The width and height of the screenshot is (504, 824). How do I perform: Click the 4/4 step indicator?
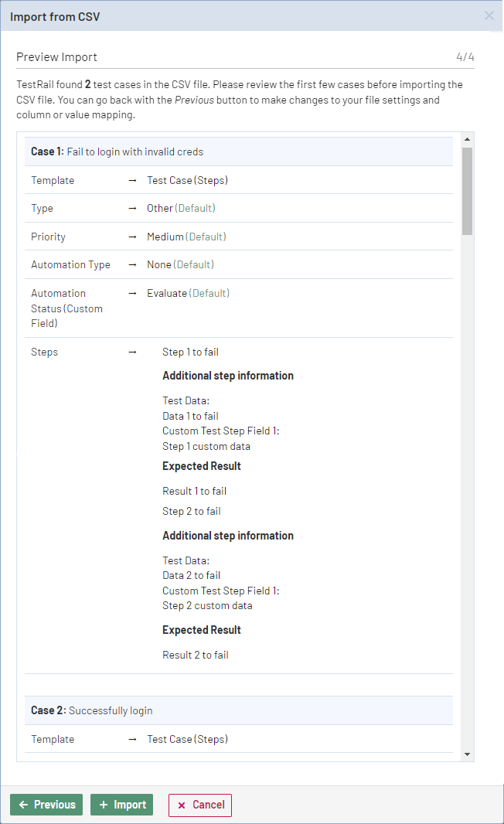(x=465, y=57)
